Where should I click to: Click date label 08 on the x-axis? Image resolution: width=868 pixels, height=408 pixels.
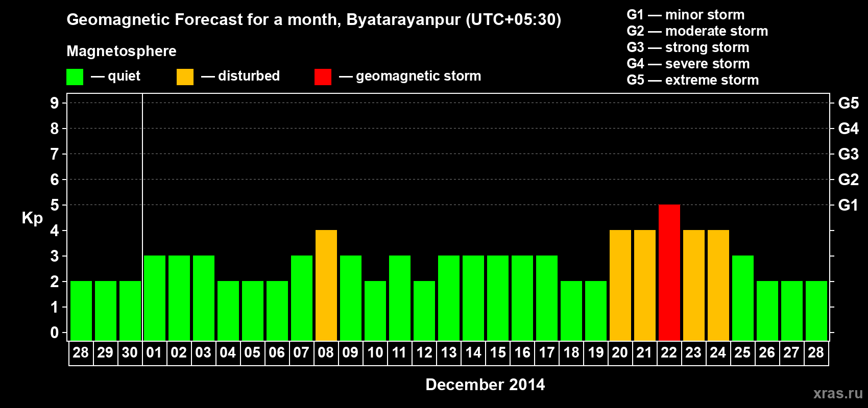[326, 353]
